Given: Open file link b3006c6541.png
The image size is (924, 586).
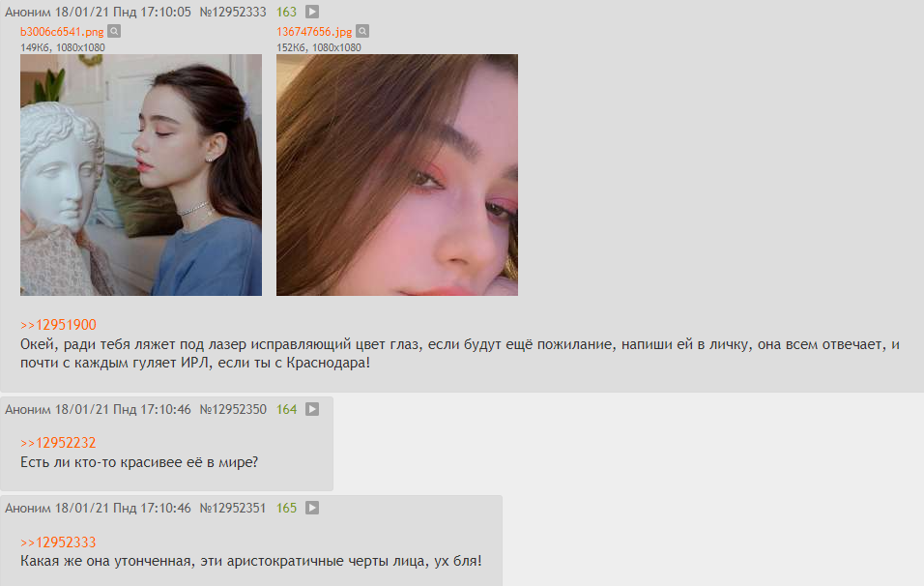Looking at the screenshot, I should 62,32.
